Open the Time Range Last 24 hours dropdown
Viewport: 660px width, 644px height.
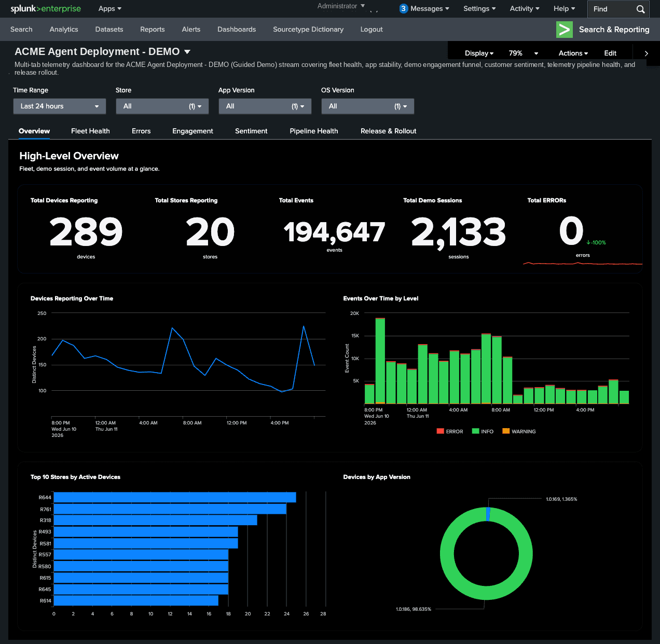[x=60, y=106]
